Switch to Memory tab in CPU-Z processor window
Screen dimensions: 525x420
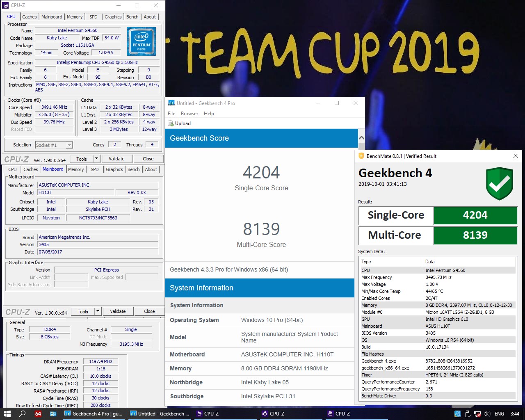click(75, 17)
